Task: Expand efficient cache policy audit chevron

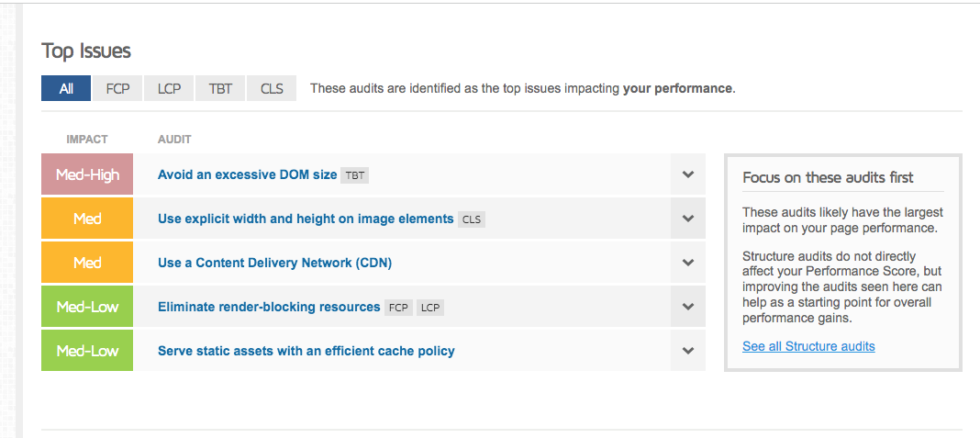Action: click(688, 351)
